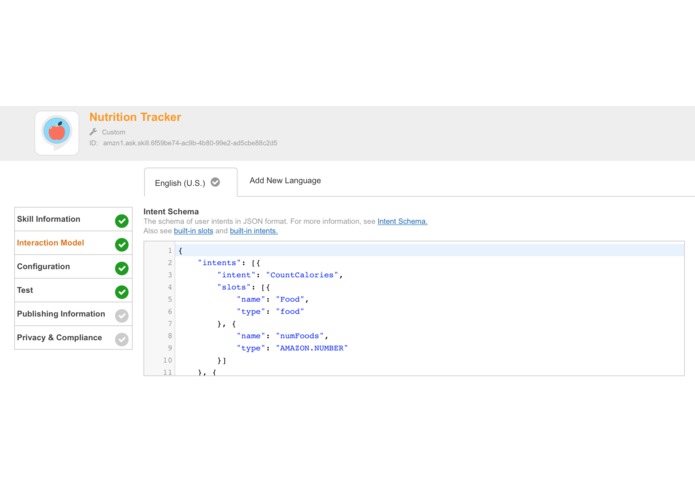Click the "intents" key on line 2

pos(219,263)
